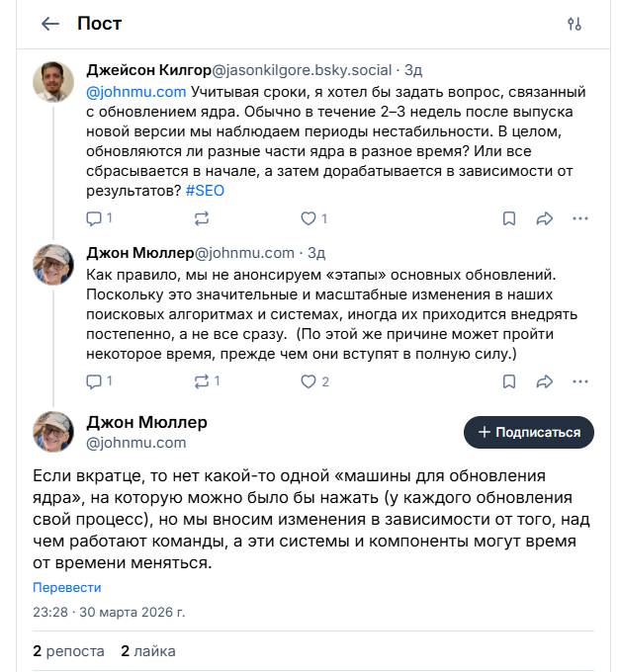Like Джон Мюллер's first reply
The width and height of the screenshot is (620, 672).
coord(309,380)
